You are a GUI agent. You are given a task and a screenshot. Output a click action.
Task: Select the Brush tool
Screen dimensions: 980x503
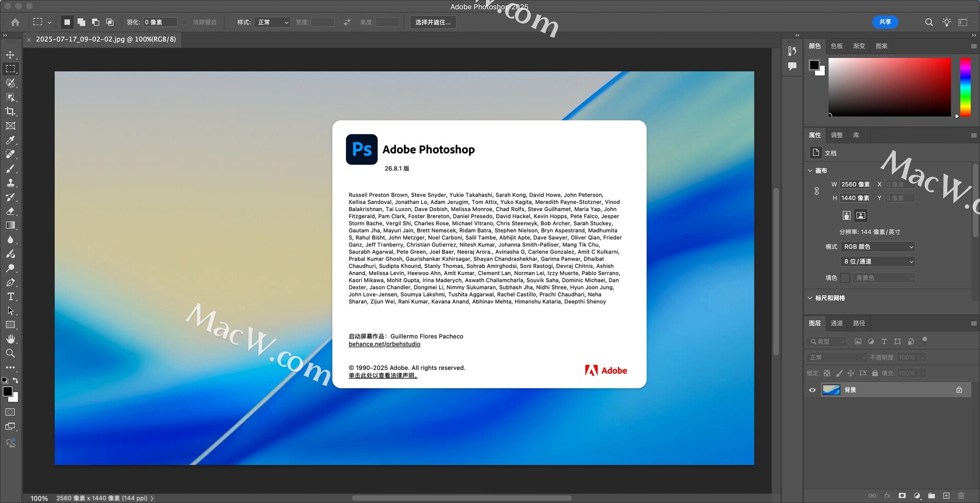click(10, 169)
